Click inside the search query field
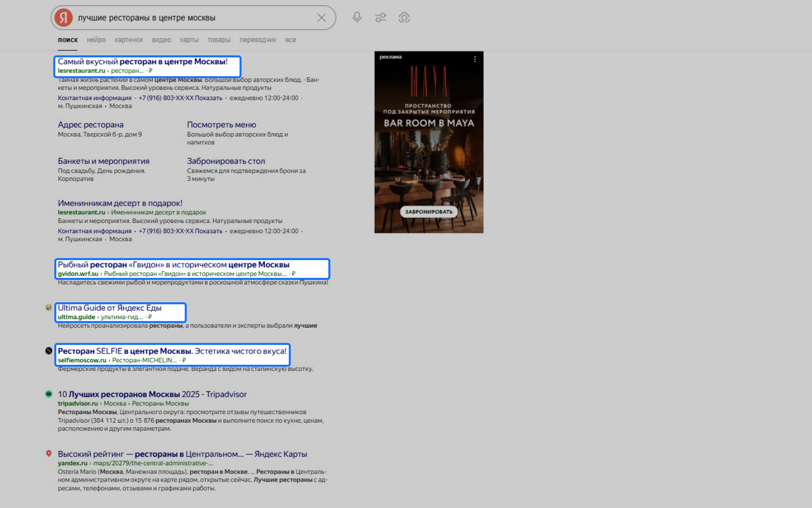Viewport: 812px width, 508px height. click(x=193, y=18)
